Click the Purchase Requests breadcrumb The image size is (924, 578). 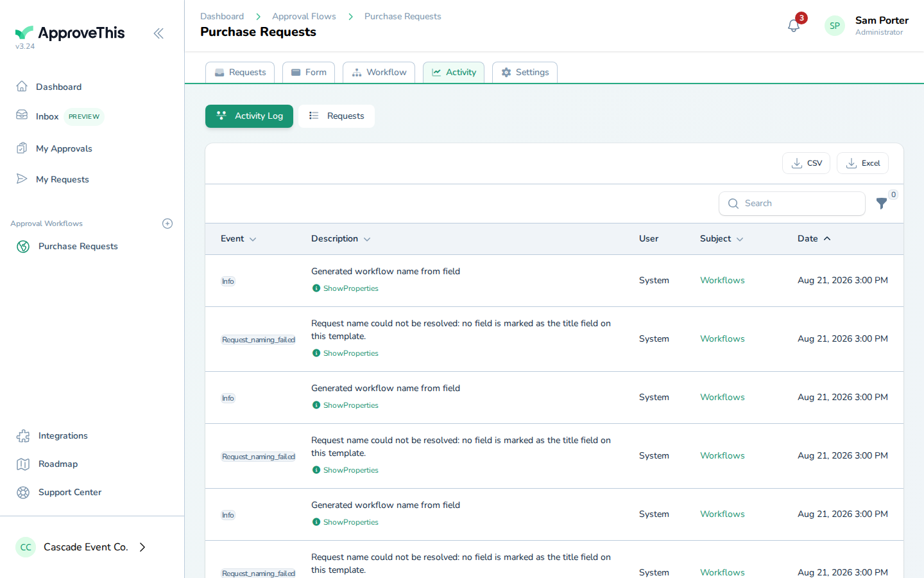[x=403, y=16]
